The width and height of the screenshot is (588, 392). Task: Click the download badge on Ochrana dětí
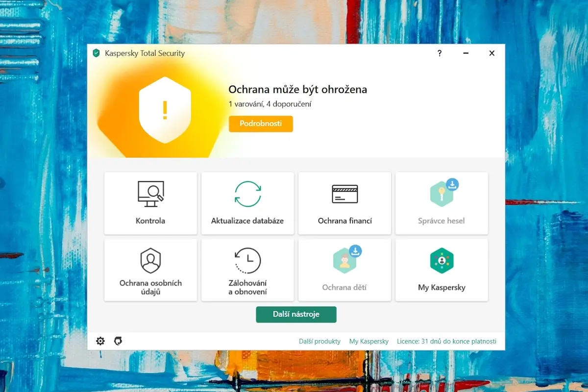[356, 251]
